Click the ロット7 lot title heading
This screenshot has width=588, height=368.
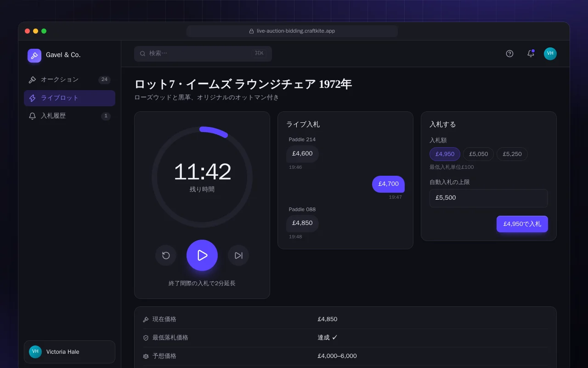coord(243,84)
